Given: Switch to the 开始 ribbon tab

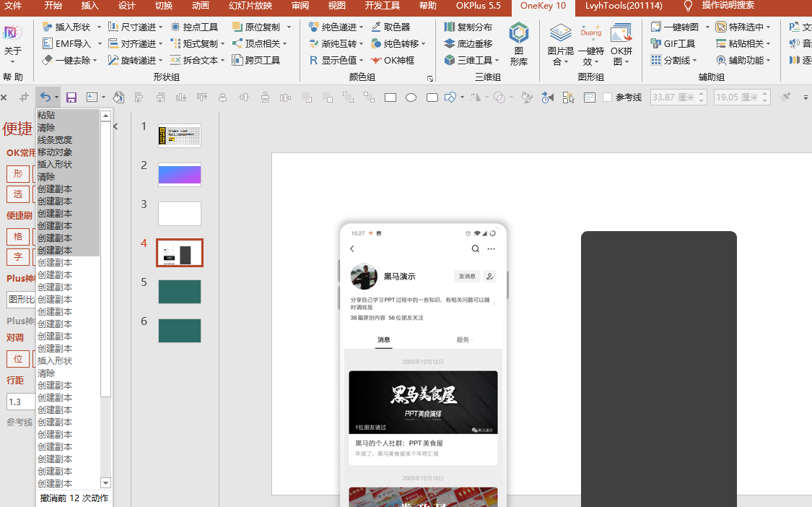Looking at the screenshot, I should tap(53, 6).
